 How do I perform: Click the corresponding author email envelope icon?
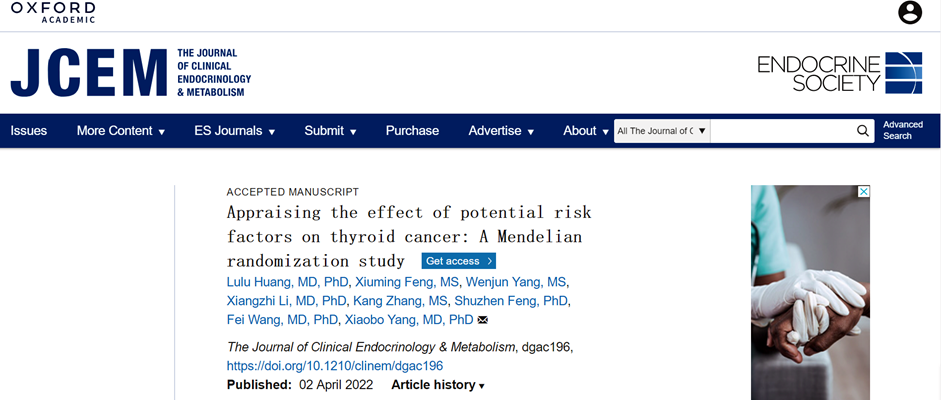(x=483, y=320)
